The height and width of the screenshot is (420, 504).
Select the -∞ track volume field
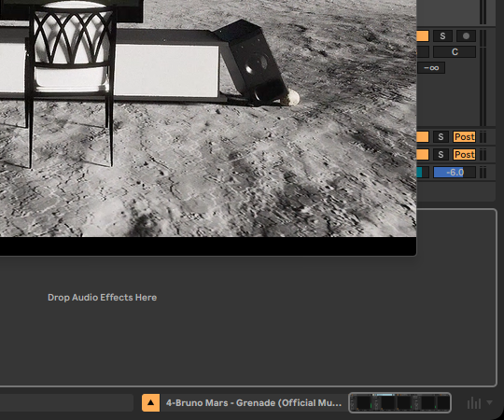(431, 68)
